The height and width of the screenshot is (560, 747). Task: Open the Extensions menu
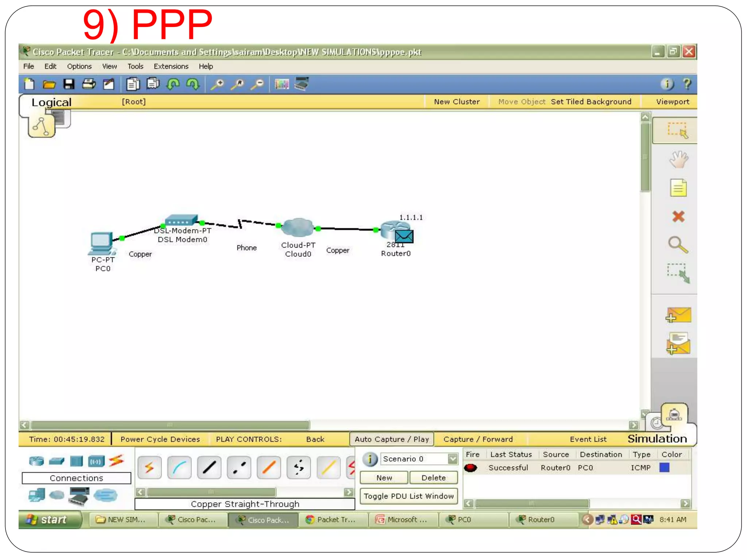(171, 66)
